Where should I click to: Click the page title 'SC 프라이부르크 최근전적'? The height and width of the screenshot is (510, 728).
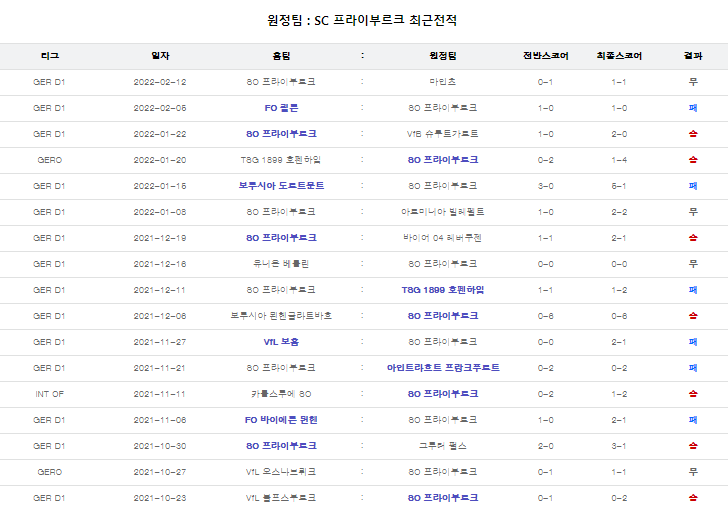pyautogui.click(x=386, y=20)
